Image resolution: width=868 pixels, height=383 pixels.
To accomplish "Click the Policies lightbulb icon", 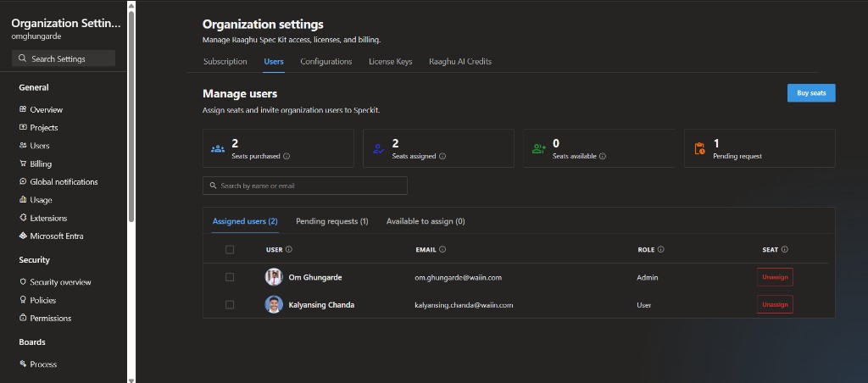I will [x=23, y=300].
